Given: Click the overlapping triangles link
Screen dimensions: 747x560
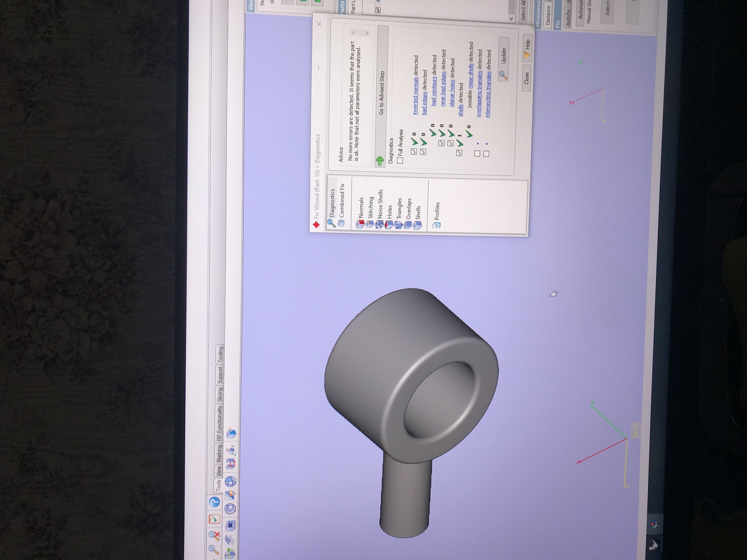Looking at the screenshot, I should point(479,94).
